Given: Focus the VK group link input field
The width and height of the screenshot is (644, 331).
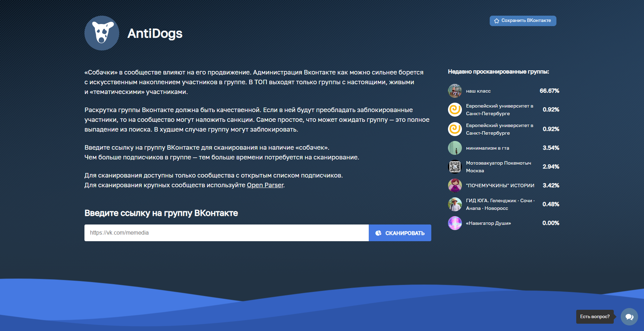Looking at the screenshot, I should click(227, 233).
